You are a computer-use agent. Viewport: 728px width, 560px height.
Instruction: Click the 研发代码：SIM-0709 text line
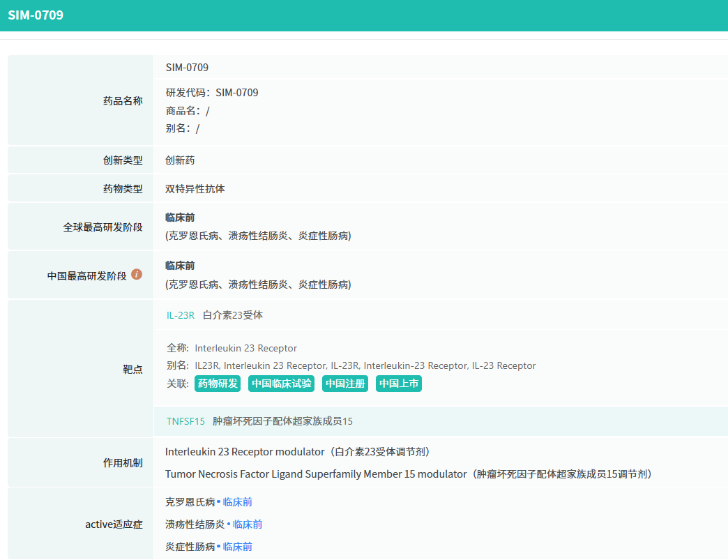(x=212, y=93)
